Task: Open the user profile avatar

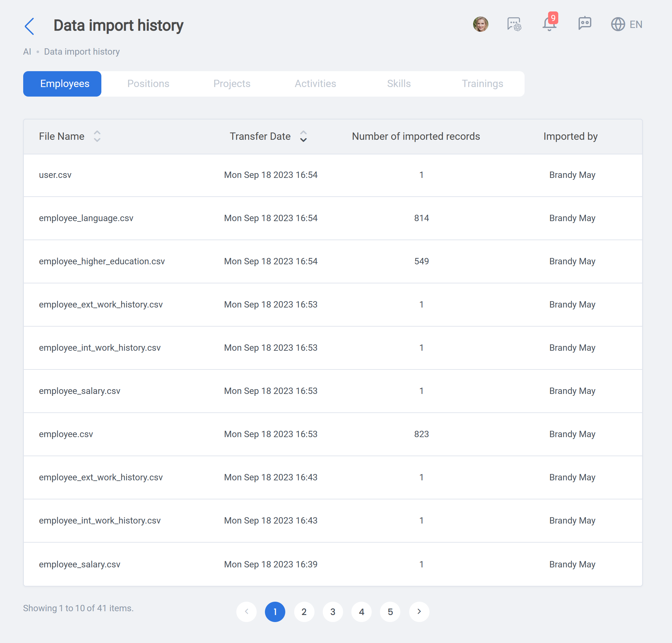Action: [480, 24]
